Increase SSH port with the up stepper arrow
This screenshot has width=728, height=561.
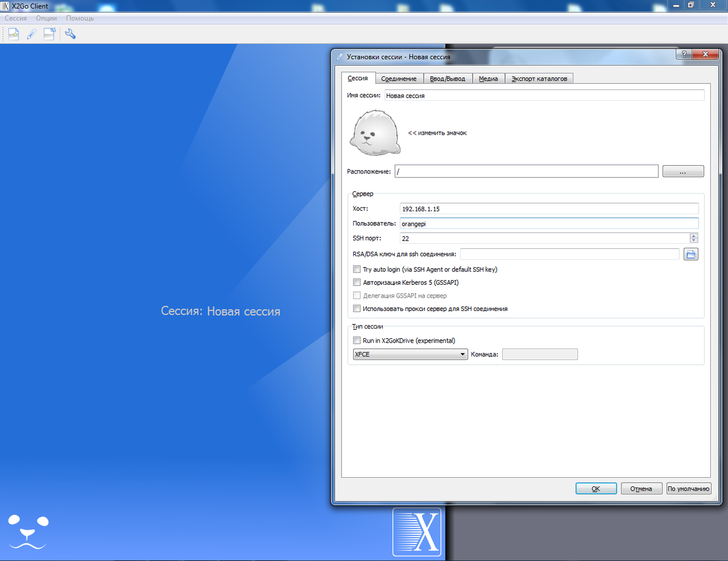(x=693, y=236)
